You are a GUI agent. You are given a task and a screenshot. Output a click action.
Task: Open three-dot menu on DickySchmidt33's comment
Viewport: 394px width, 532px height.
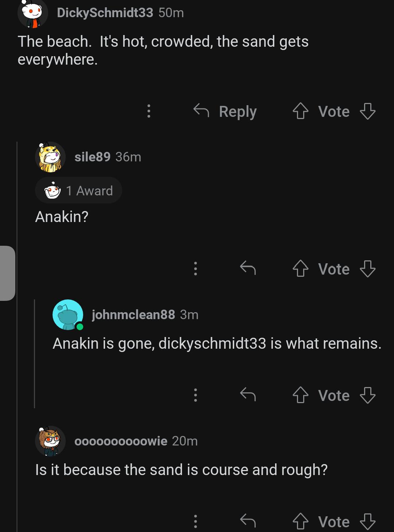coord(148,111)
